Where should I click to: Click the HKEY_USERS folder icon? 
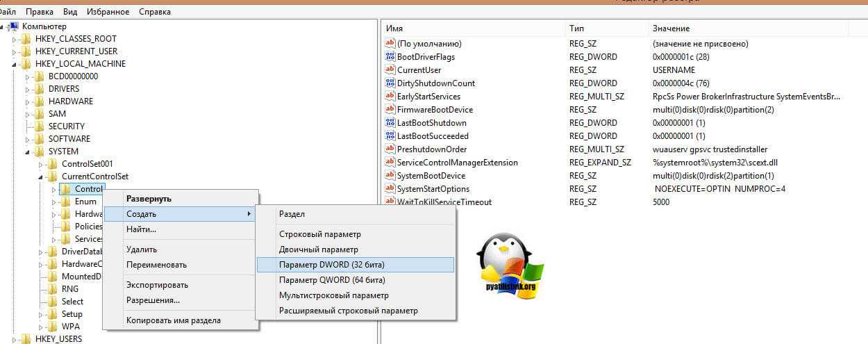pyautogui.click(x=26, y=339)
